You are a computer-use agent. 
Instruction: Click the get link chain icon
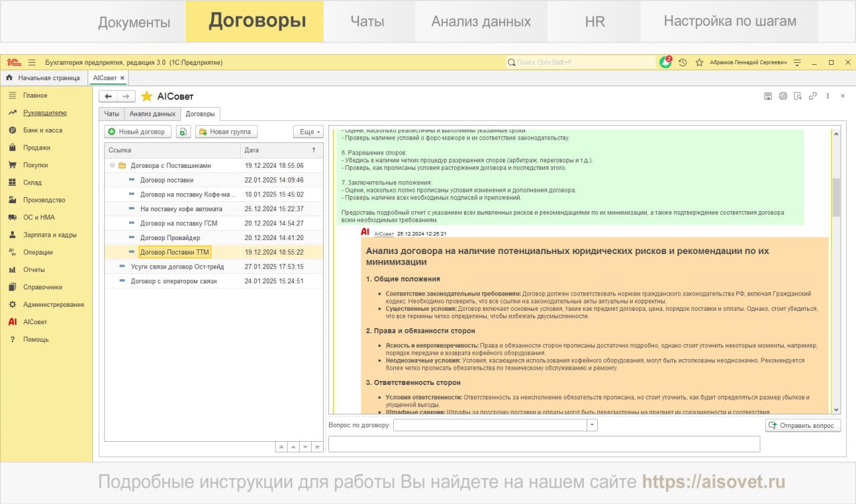[813, 96]
